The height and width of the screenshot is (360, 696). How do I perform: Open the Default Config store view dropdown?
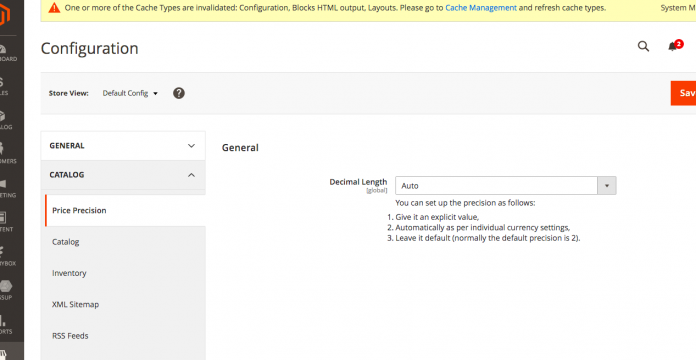coord(130,93)
